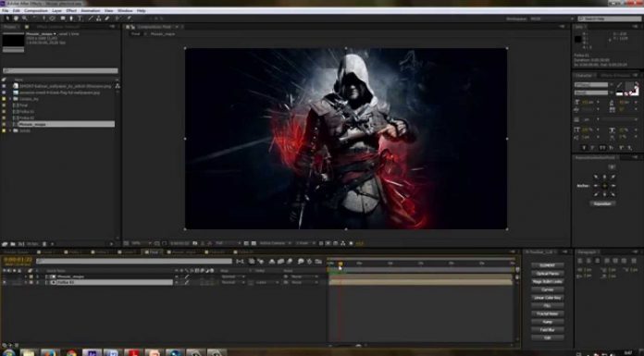Viewport: 644px width, 356px height.
Task: Open the Composition menu
Action: [36, 11]
